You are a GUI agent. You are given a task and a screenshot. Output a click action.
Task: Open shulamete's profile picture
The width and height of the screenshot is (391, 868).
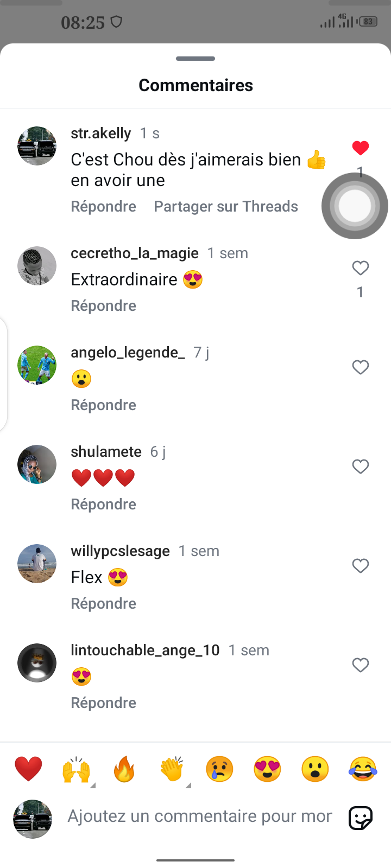[x=37, y=464]
